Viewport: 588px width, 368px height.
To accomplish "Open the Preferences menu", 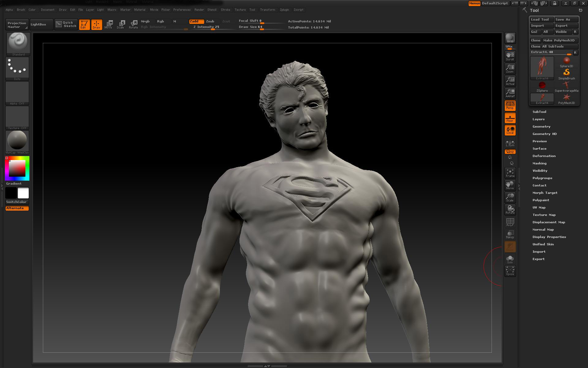I will pyautogui.click(x=182, y=10).
